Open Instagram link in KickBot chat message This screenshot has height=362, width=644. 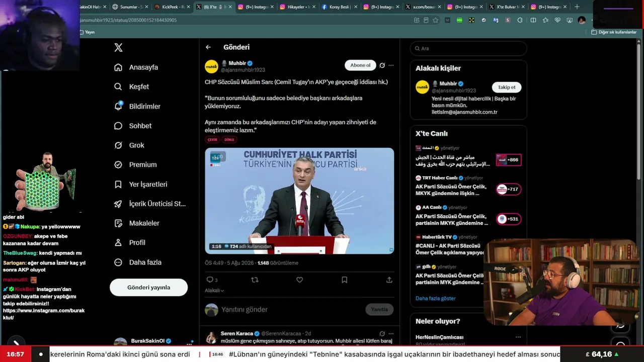pyautogui.click(x=44, y=314)
